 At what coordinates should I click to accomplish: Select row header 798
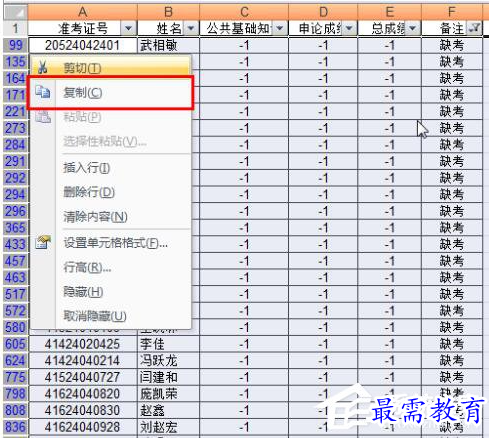[x=15, y=394]
